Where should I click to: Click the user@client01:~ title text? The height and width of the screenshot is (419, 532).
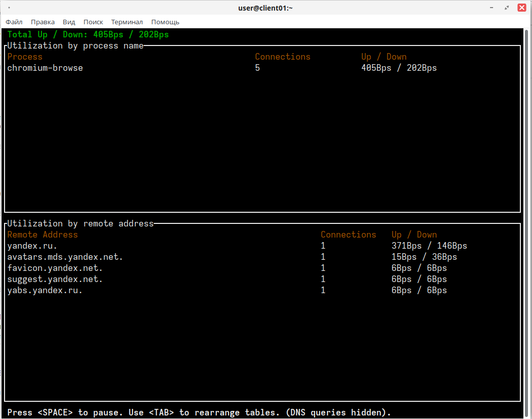click(x=265, y=8)
